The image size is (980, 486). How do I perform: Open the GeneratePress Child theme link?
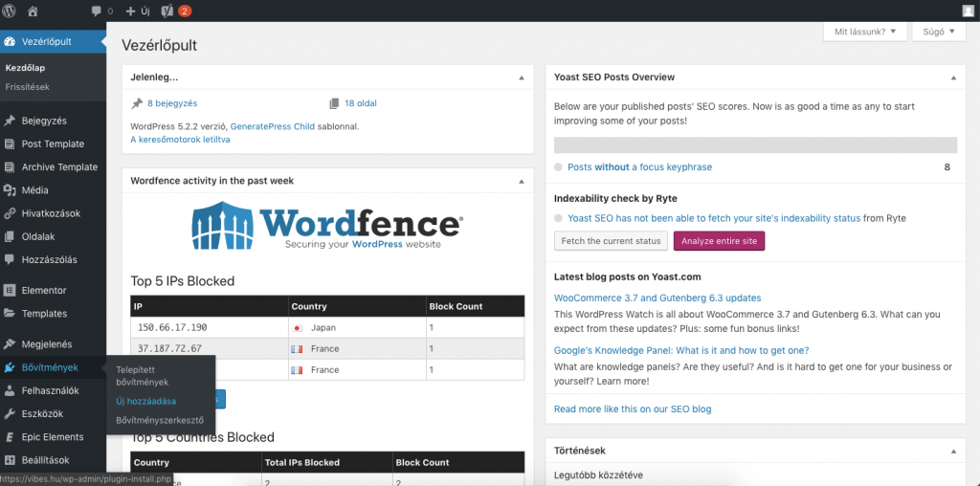[x=273, y=126]
